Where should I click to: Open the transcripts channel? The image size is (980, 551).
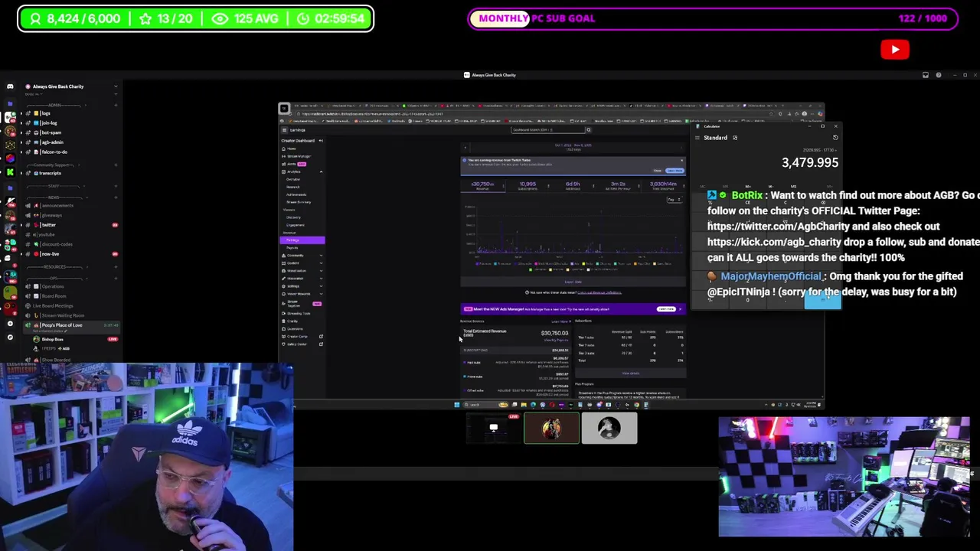click(49, 173)
